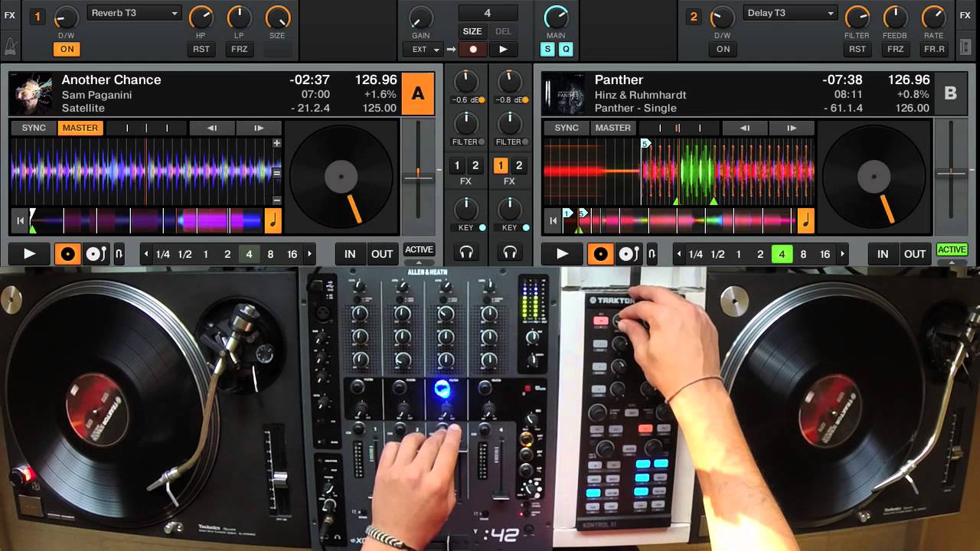Click loop recorder record button
Screen dimensions: 980x551
[x=473, y=49]
